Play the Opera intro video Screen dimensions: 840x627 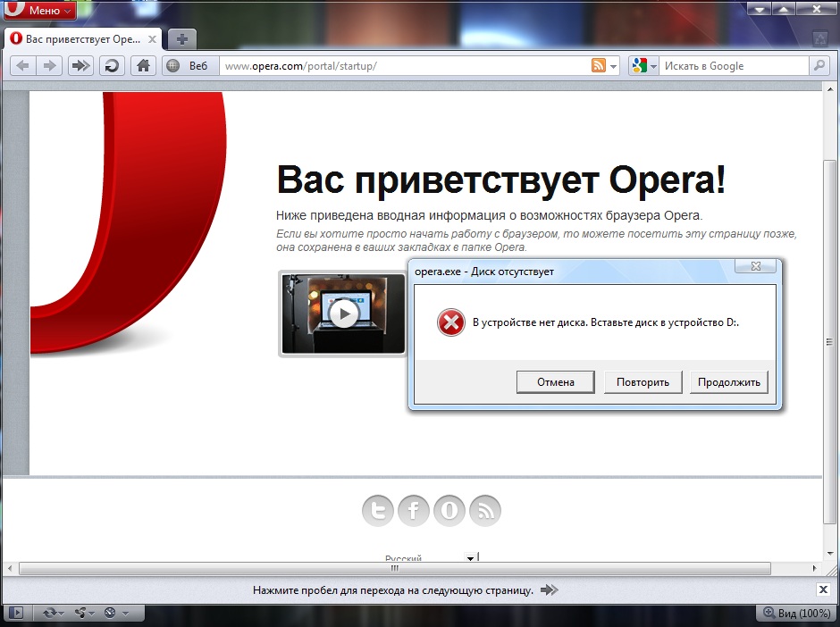[343, 313]
